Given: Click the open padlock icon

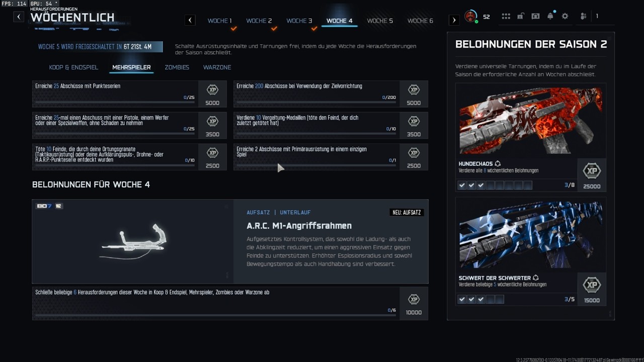Looking at the screenshot, I should click(x=521, y=16).
